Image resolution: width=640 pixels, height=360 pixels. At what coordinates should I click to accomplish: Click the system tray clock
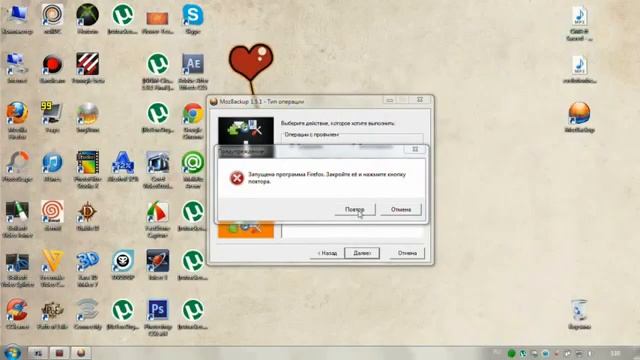click(616, 353)
